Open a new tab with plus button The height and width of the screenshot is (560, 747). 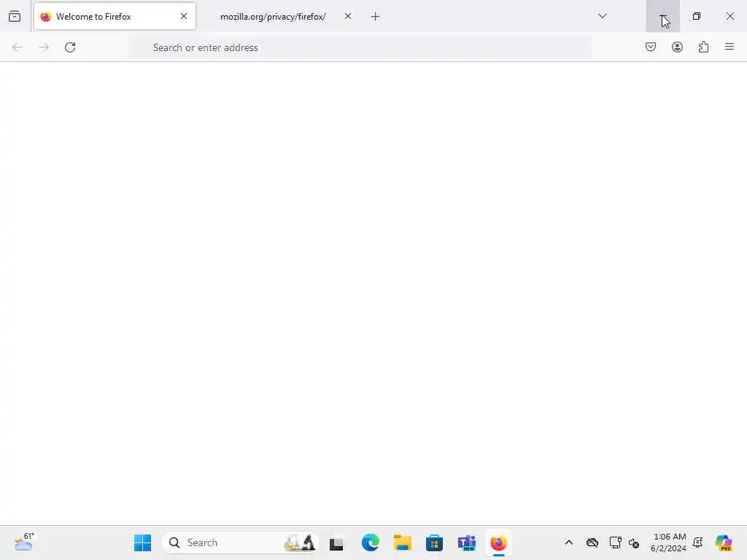(x=375, y=17)
